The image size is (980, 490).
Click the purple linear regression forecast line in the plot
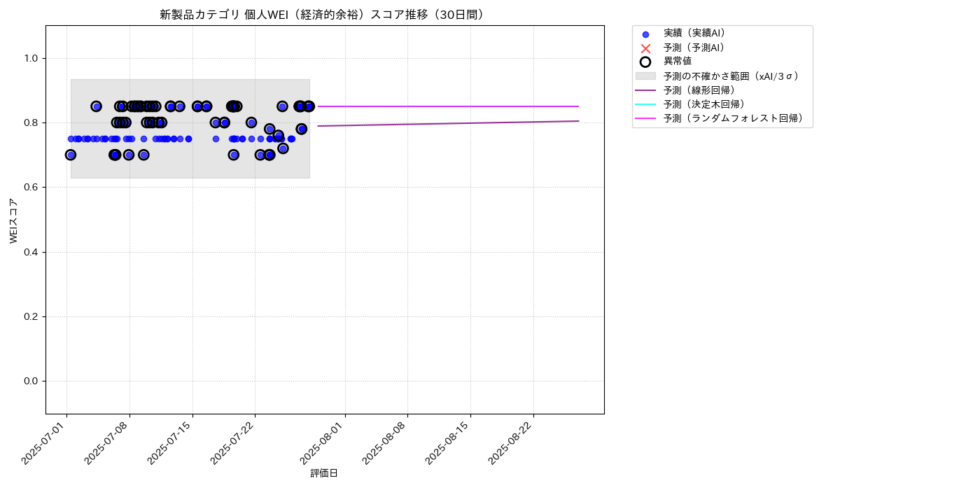(448, 124)
